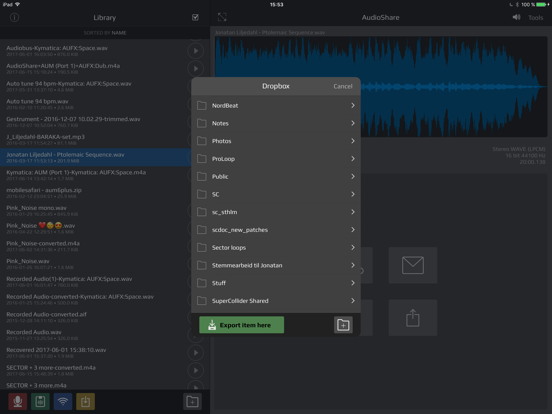Show the info circle in Library header

pyautogui.click(x=14, y=17)
